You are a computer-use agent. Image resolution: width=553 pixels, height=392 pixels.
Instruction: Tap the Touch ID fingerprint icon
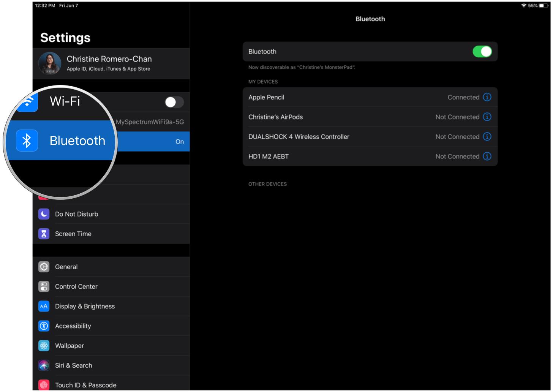click(44, 385)
